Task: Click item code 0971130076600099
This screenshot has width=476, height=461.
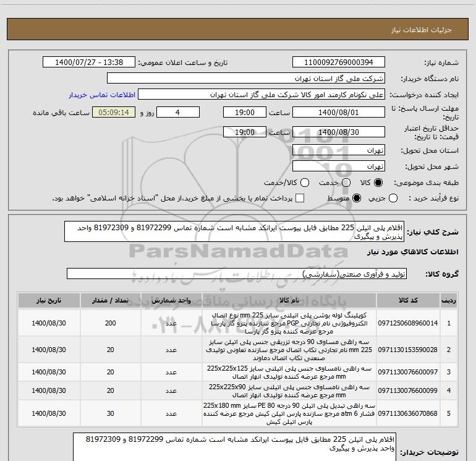Action: click(408, 390)
